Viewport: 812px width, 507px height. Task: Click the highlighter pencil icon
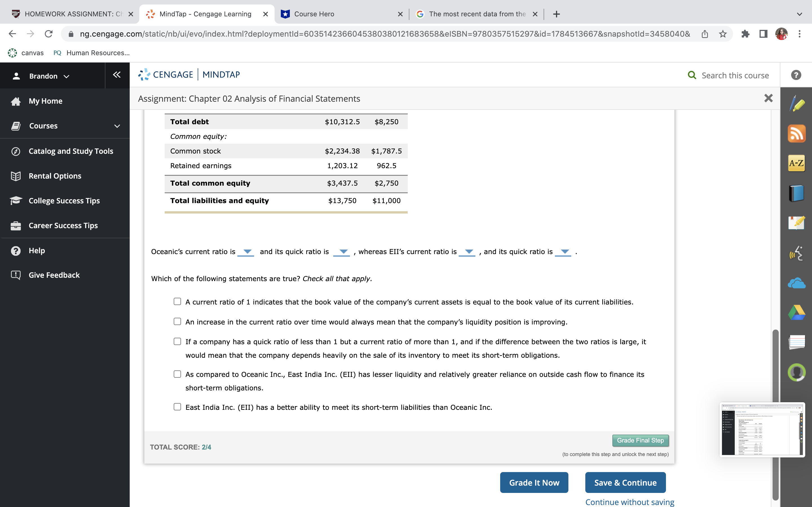[796, 104]
